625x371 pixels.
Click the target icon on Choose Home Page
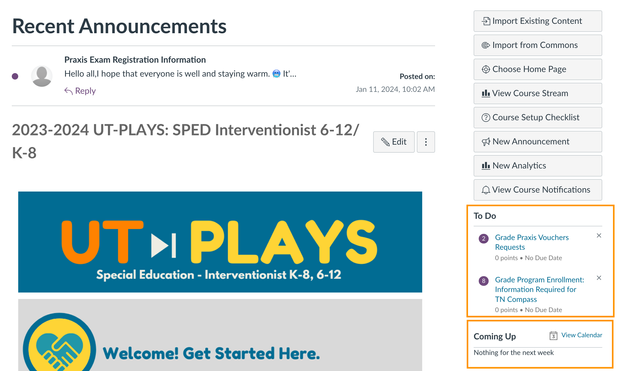pyautogui.click(x=485, y=69)
